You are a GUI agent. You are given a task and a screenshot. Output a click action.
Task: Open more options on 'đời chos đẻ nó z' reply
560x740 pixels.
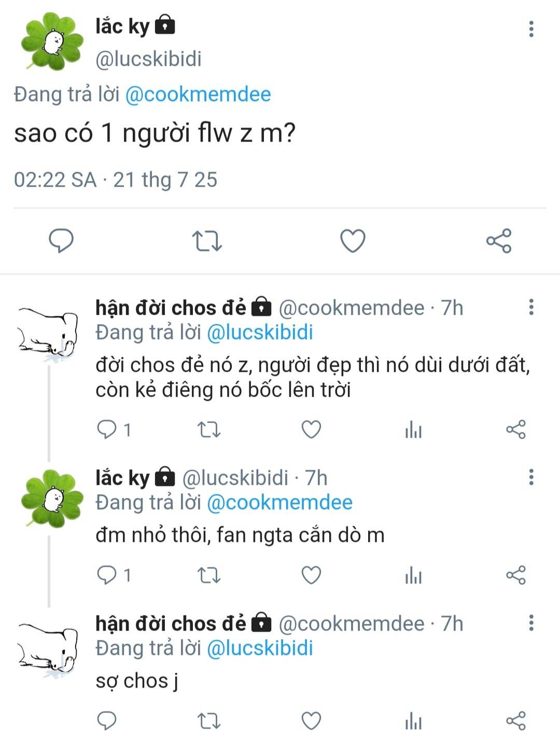point(531,307)
